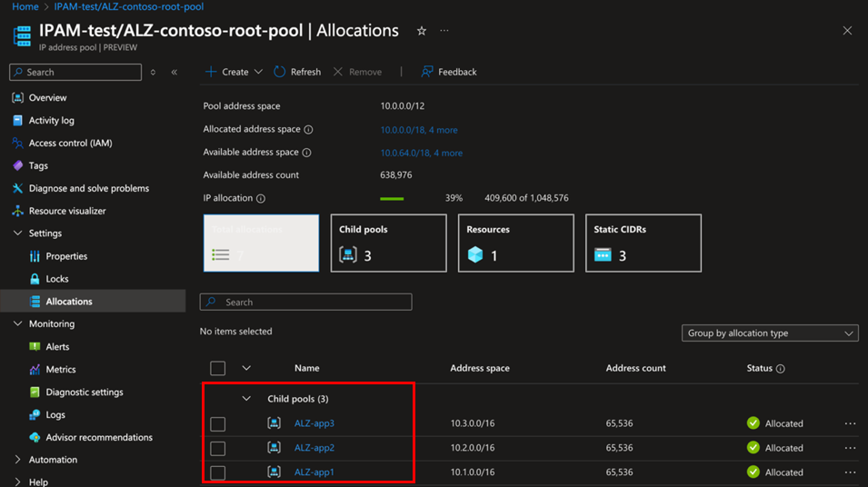
Task: Show info for Available address space
Action: (x=306, y=153)
